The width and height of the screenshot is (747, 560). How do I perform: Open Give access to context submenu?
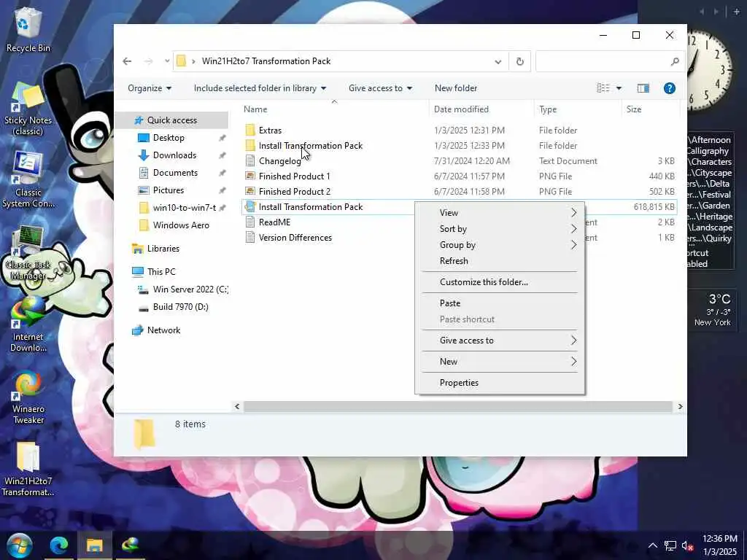pos(499,340)
